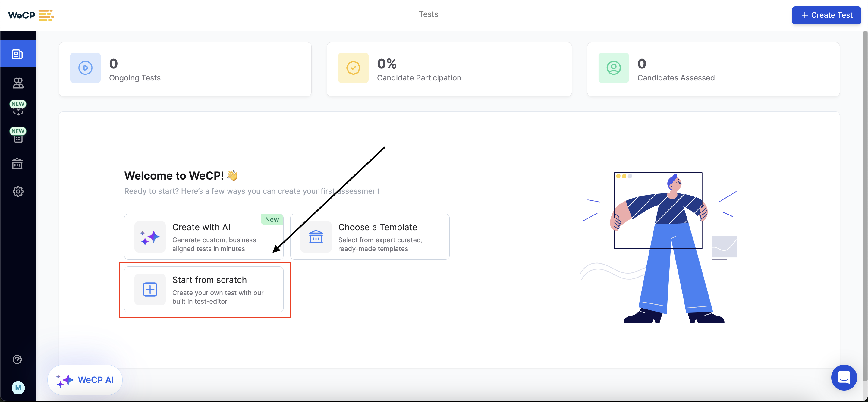Open the help question mark icon

17,359
